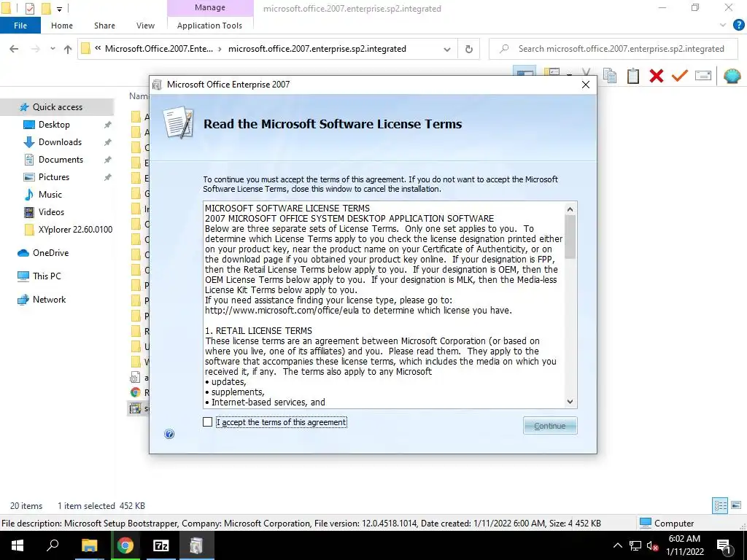This screenshot has width=747, height=560.
Task: Open the notification center icon
Action: point(723,545)
